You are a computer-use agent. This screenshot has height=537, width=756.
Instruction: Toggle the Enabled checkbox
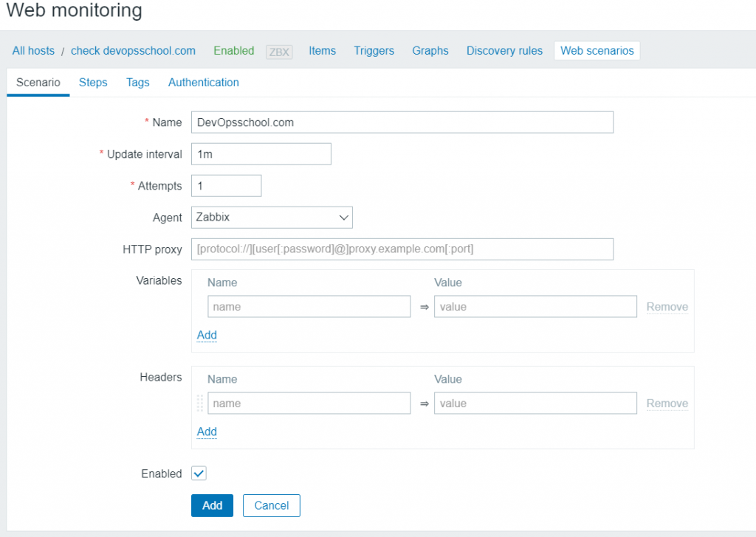point(199,474)
